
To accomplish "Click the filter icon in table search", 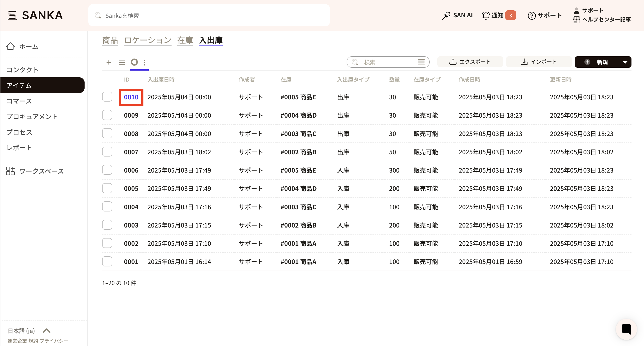I will (x=421, y=62).
